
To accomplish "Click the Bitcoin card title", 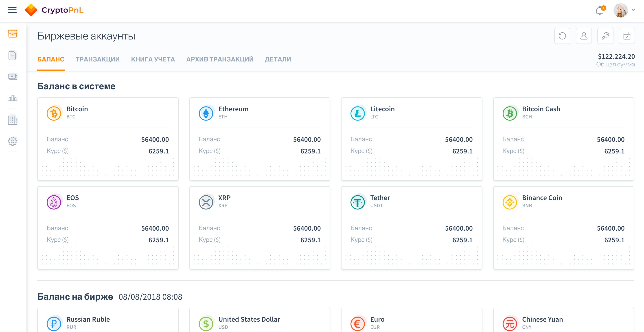I will 77,109.
